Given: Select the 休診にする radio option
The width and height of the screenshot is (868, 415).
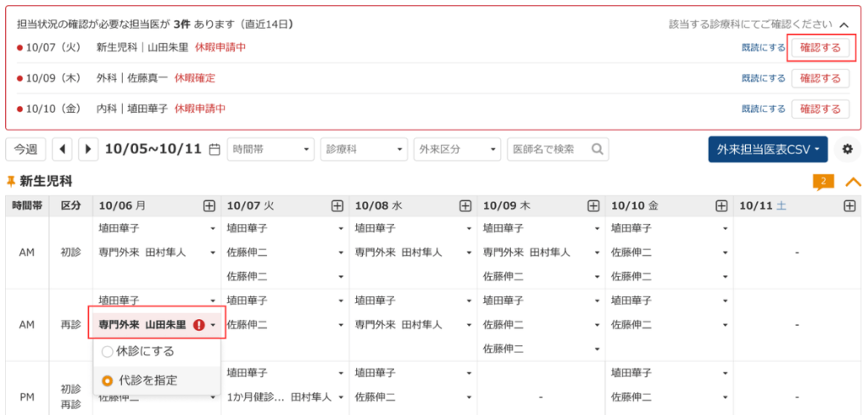Looking at the screenshot, I should click(x=107, y=351).
